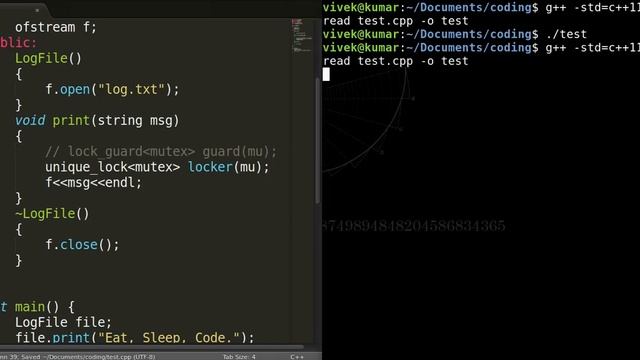
Task: Click the "log.txt" string literal
Action: [x=131, y=89]
